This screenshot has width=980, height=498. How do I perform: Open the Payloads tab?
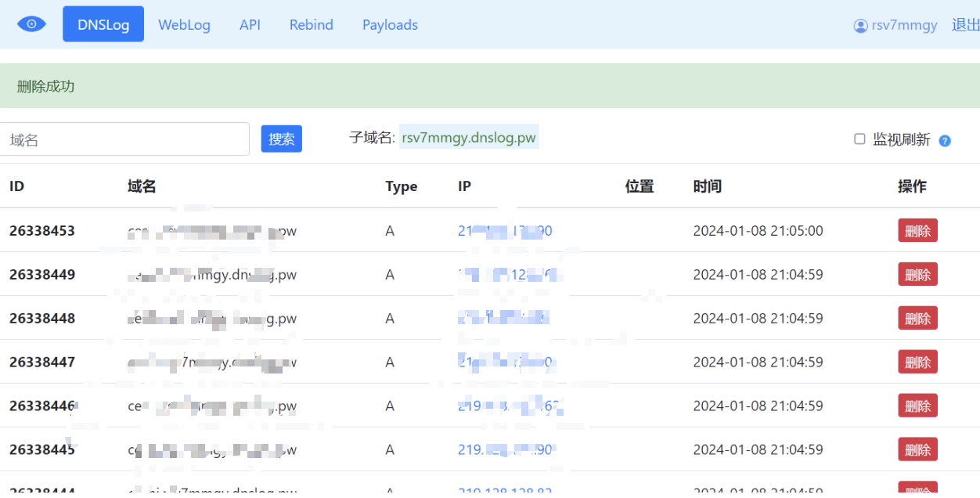coord(390,24)
